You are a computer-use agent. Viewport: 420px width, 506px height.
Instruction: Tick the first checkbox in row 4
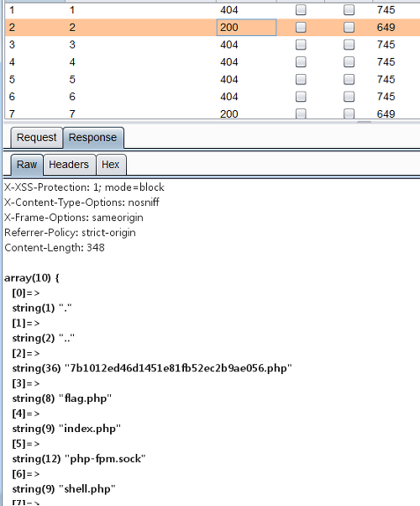point(301,62)
